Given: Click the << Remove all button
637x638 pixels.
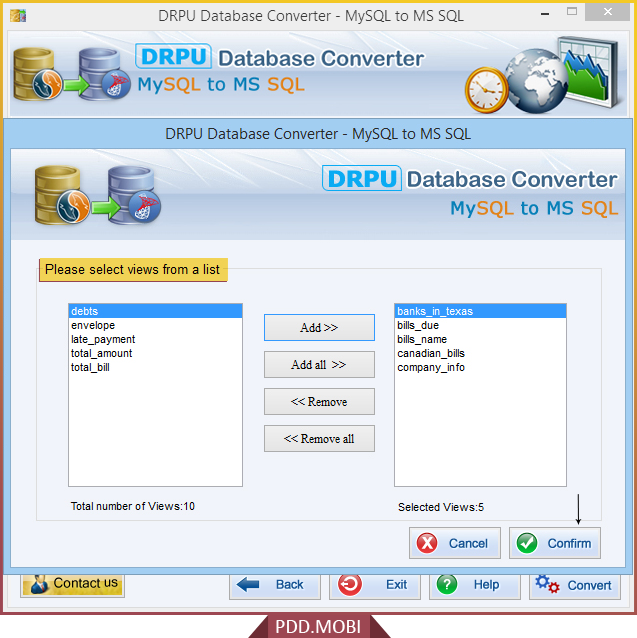Looking at the screenshot, I should 319,439.
